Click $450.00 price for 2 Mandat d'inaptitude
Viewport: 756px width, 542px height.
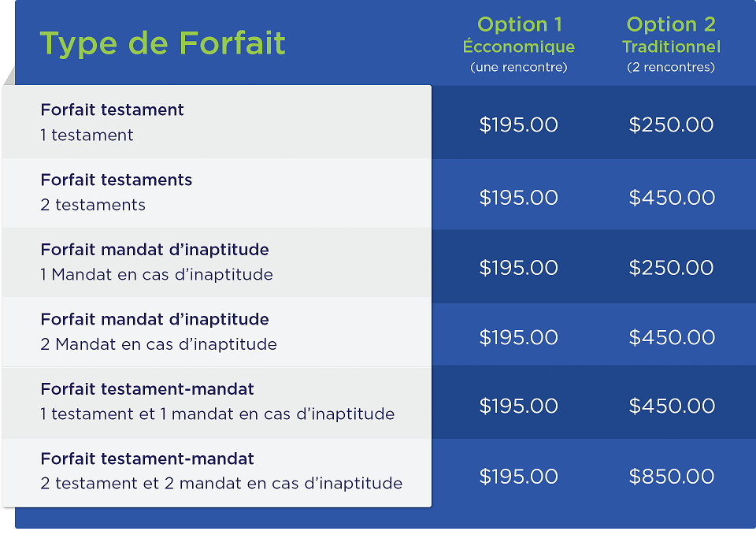click(x=672, y=337)
